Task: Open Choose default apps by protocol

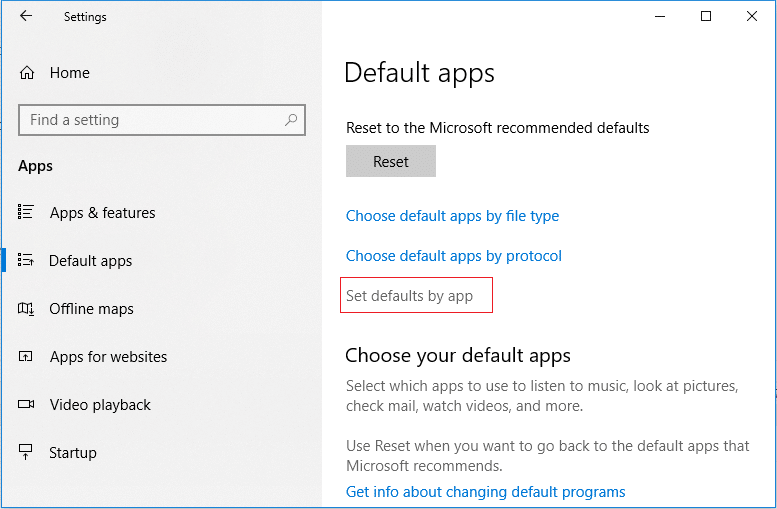Action: pyautogui.click(x=453, y=256)
